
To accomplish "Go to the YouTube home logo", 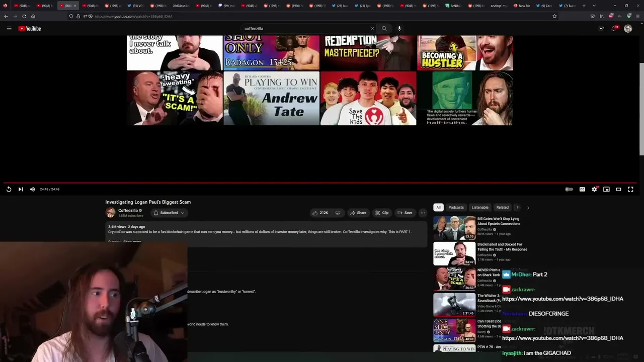I will pyautogui.click(x=30, y=29).
